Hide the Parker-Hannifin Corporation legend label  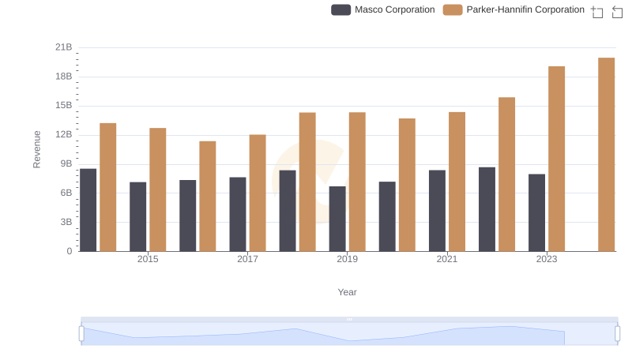click(x=525, y=10)
